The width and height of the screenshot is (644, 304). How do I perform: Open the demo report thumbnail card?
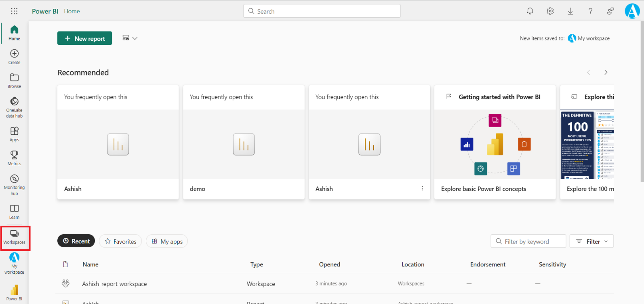click(244, 144)
